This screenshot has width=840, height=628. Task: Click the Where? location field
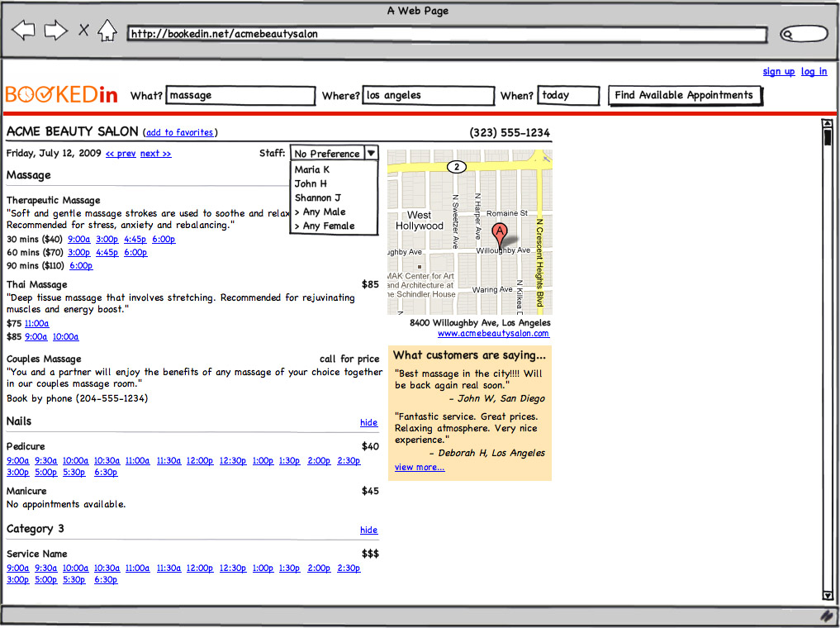coord(428,95)
